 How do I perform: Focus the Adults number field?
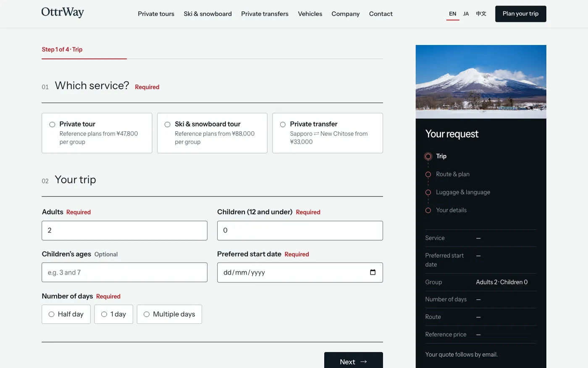pyautogui.click(x=124, y=230)
